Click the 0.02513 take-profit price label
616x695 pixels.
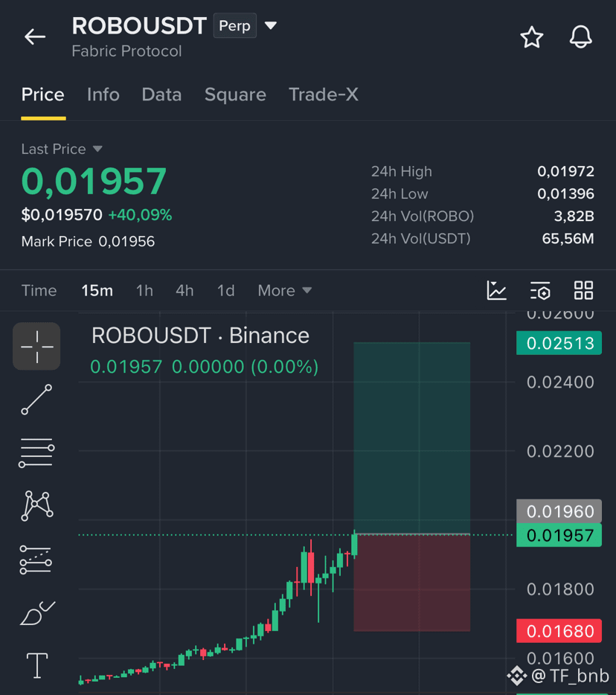click(559, 343)
